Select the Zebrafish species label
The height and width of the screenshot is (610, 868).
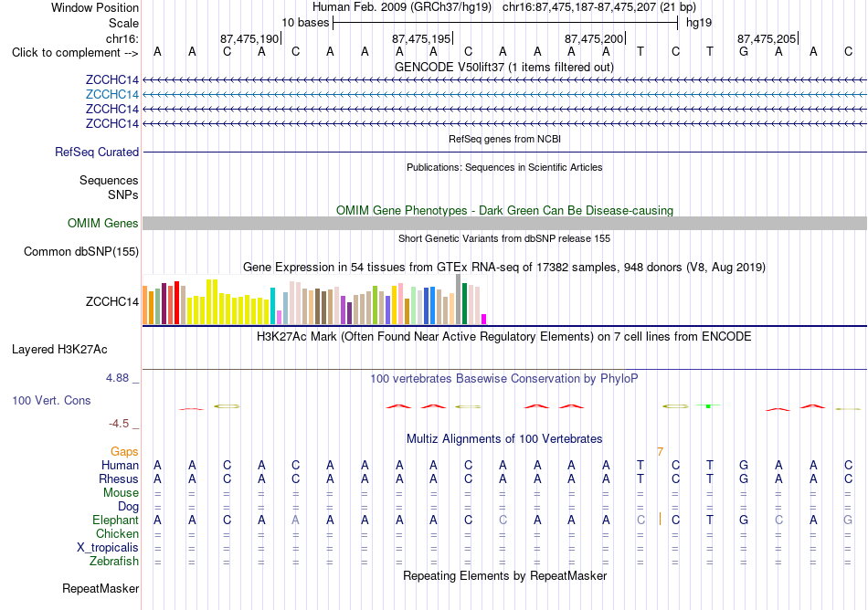pyautogui.click(x=114, y=561)
